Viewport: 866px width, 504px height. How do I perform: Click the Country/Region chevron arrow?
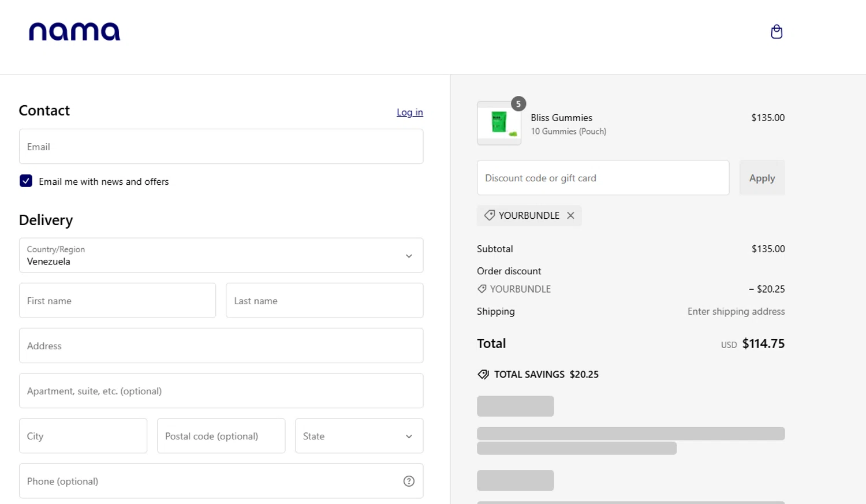(409, 256)
